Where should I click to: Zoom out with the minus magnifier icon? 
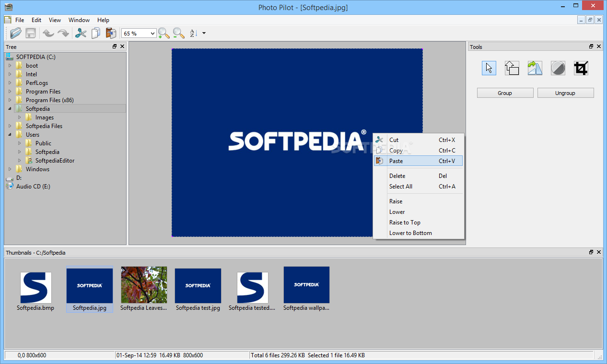click(179, 33)
